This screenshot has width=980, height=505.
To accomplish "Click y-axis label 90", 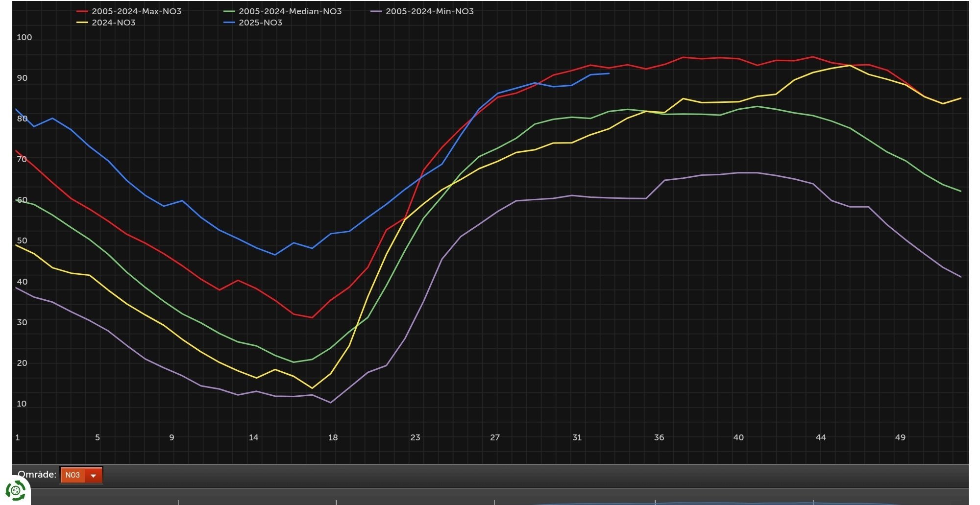I will click(x=22, y=78).
